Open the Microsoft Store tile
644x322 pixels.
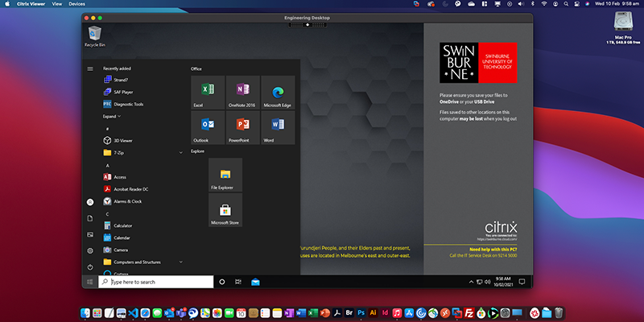click(225, 210)
